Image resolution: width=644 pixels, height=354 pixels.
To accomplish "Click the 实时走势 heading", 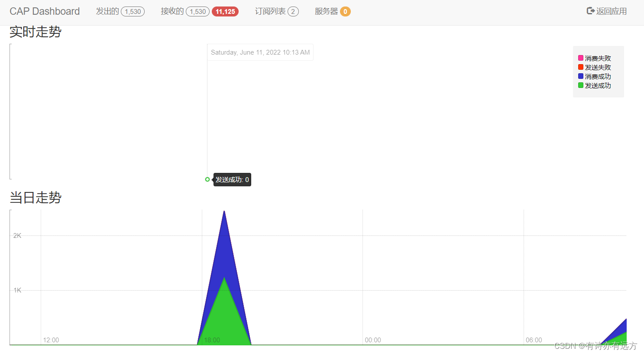I will click(x=36, y=32).
